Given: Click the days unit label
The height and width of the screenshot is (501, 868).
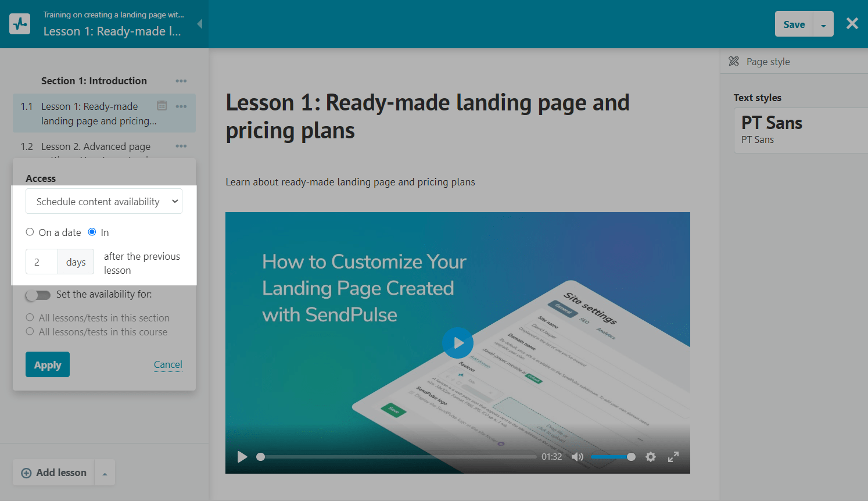Looking at the screenshot, I should click(76, 262).
